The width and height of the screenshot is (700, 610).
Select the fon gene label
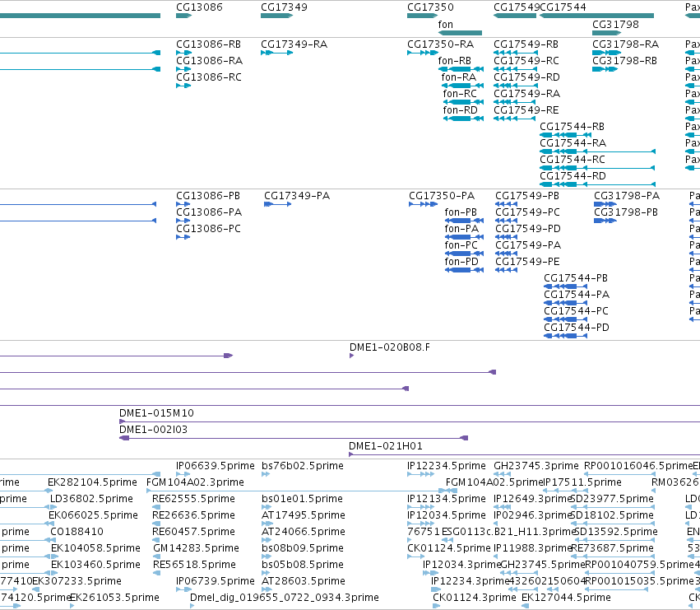446,25
